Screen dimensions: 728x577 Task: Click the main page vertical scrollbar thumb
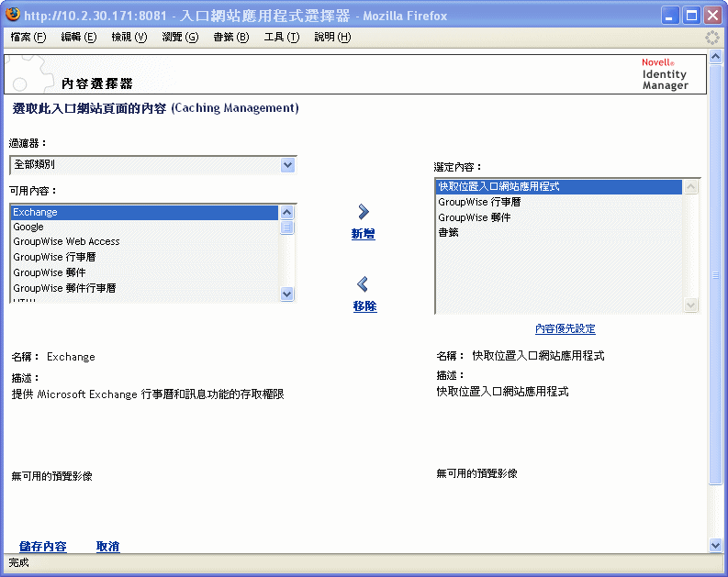pyautogui.click(x=715, y=275)
